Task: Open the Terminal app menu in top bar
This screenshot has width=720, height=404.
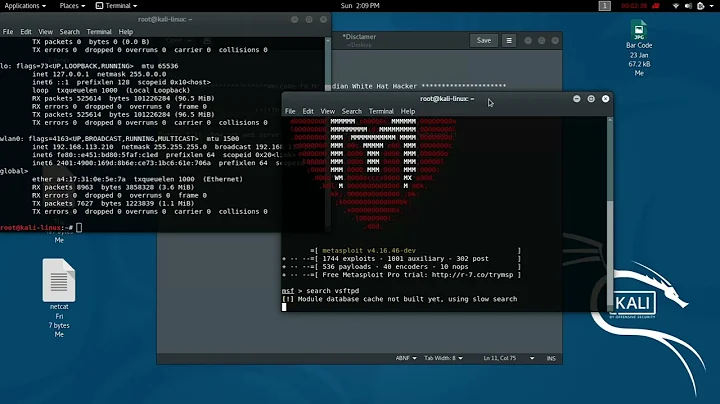Action: click(x=116, y=6)
